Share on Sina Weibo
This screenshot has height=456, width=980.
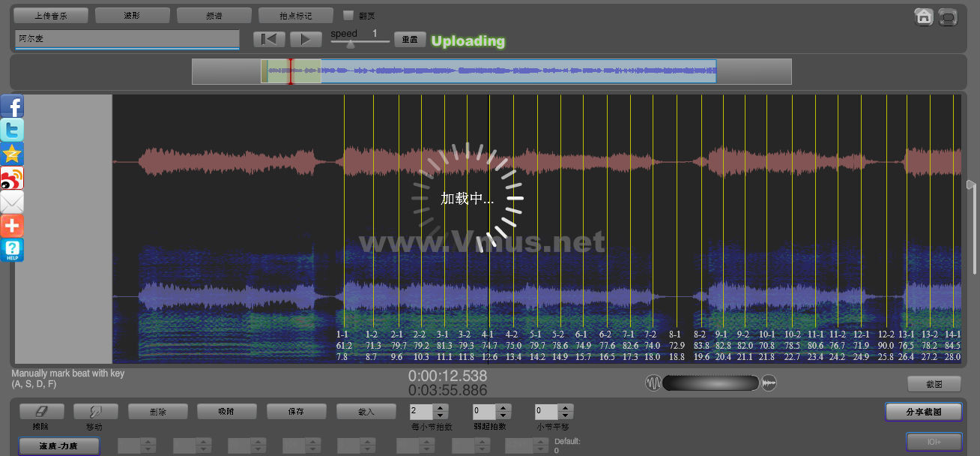pos(12,178)
